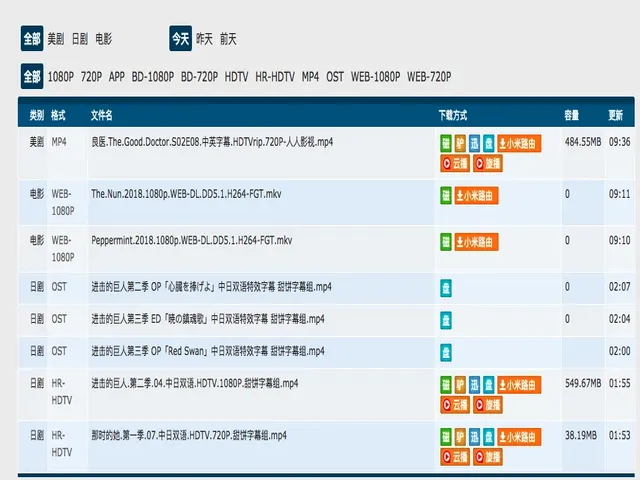Click file name 那时的她.第一季.07
Screen dimensions: 640x480
[x=189, y=436]
